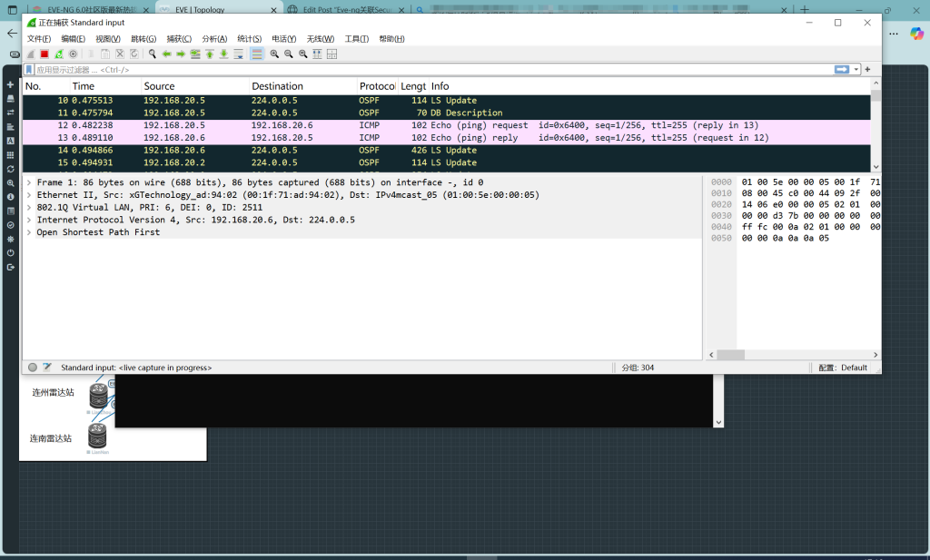Toggle packet list colorization
Screen dimensions: 930x560
(257, 54)
